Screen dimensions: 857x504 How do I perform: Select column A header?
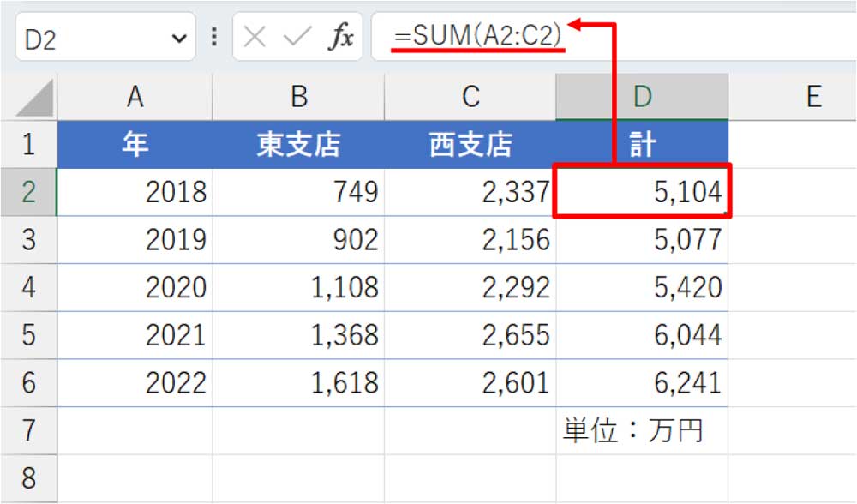pyautogui.click(x=135, y=97)
